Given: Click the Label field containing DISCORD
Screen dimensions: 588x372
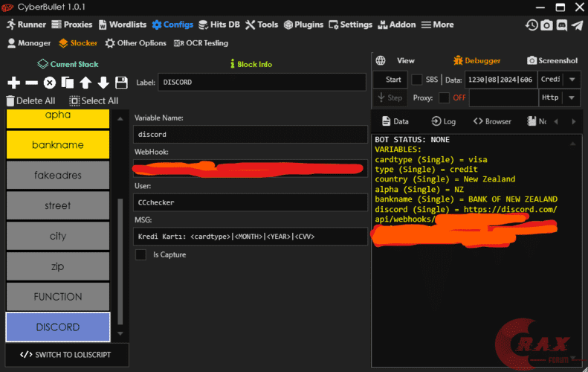Looking at the screenshot, I should click(262, 82).
